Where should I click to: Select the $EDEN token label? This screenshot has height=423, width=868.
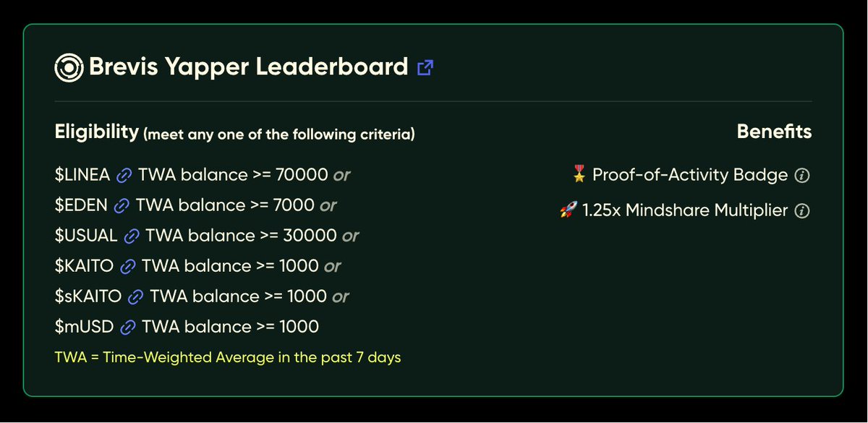[81, 205]
